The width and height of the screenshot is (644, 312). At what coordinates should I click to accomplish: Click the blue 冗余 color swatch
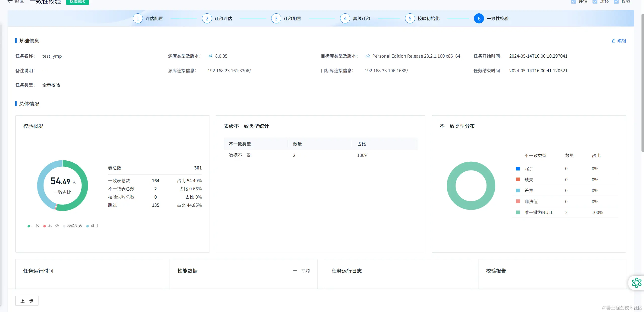[518, 169]
